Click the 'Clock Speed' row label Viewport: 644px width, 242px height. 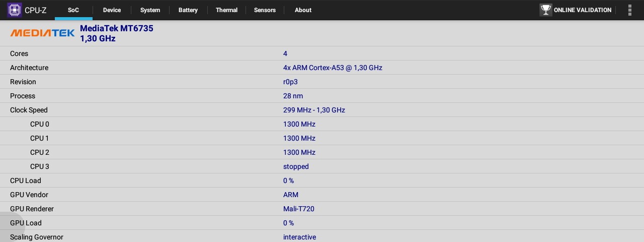29,110
